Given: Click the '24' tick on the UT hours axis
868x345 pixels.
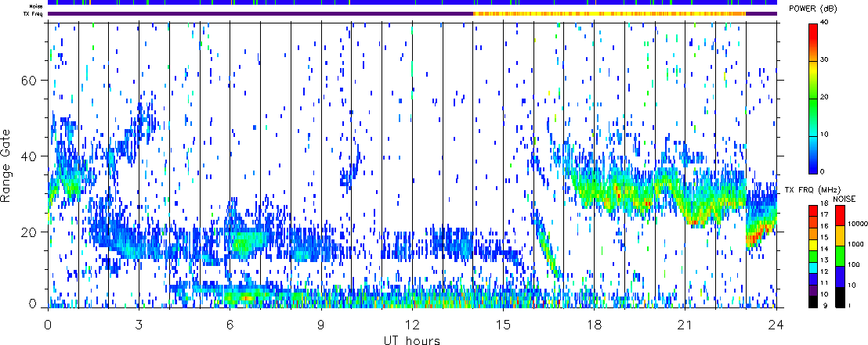Looking at the screenshot, I should tap(776, 324).
